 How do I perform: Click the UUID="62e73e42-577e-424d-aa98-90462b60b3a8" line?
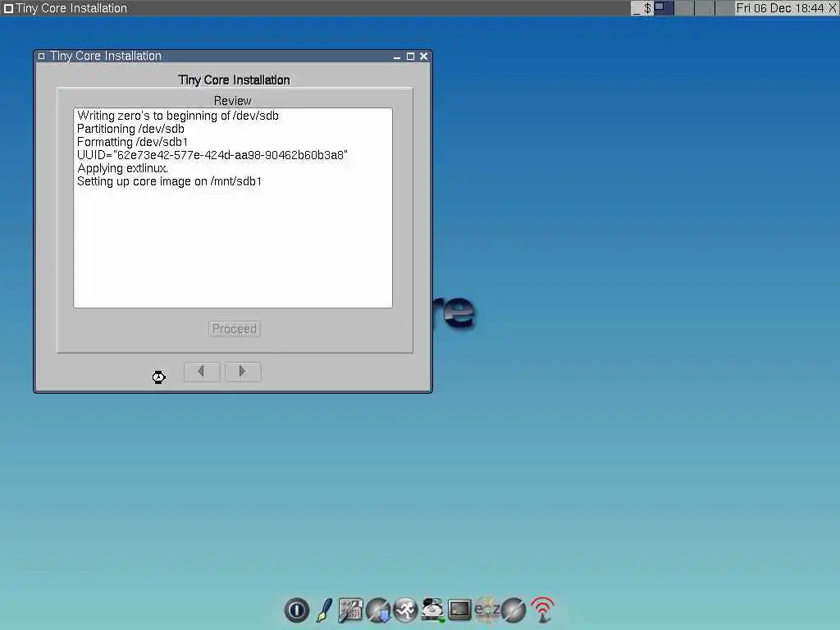pyautogui.click(x=212, y=155)
